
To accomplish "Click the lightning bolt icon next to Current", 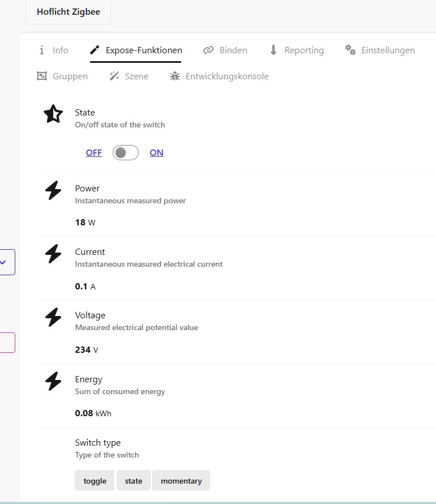I will [x=53, y=253].
